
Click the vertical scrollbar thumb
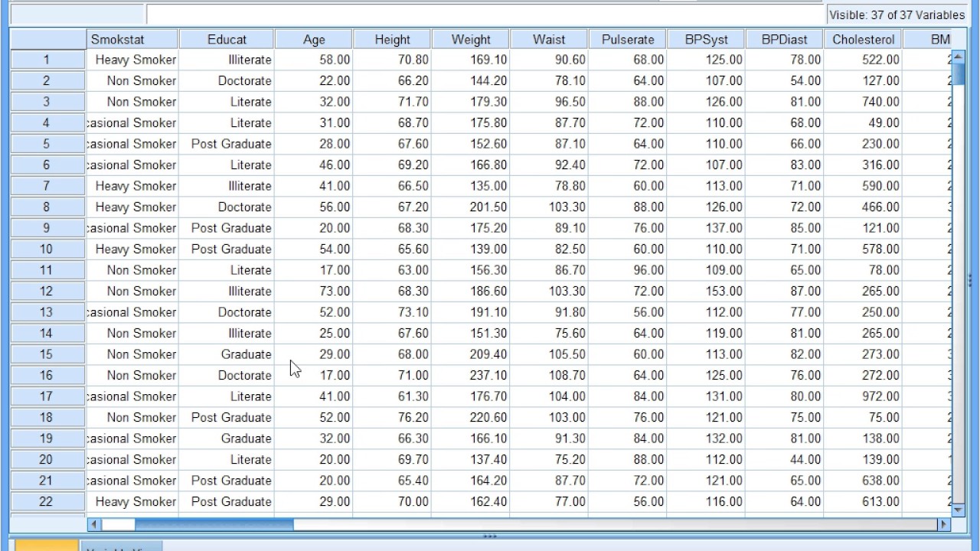tap(958, 73)
